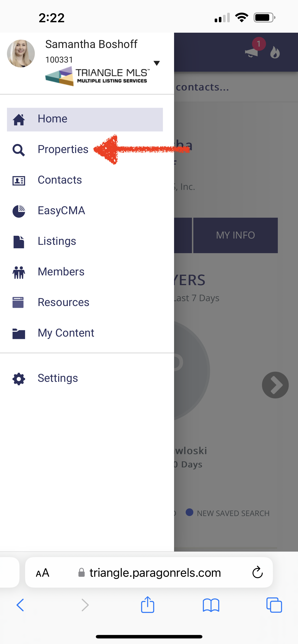This screenshot has width=298, height=644.
Task: Expand the account dropdown arrow
Action: click(x=157, y=63)
